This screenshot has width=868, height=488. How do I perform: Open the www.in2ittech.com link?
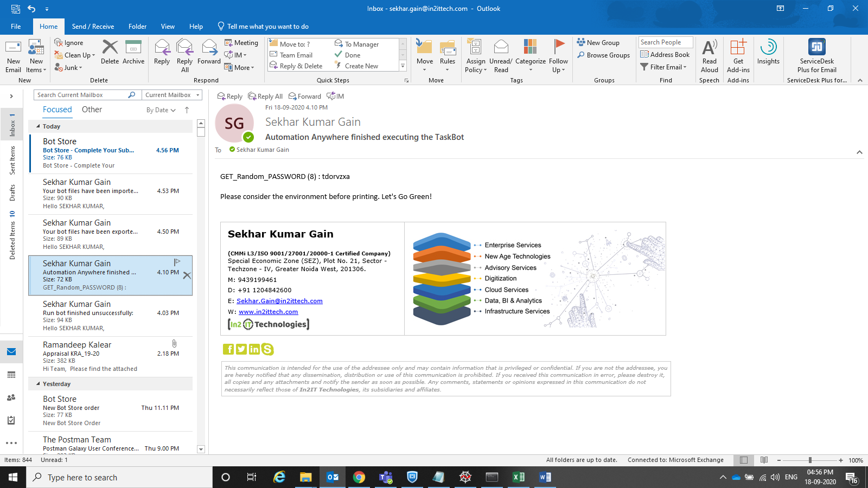[x=268, y=312]
